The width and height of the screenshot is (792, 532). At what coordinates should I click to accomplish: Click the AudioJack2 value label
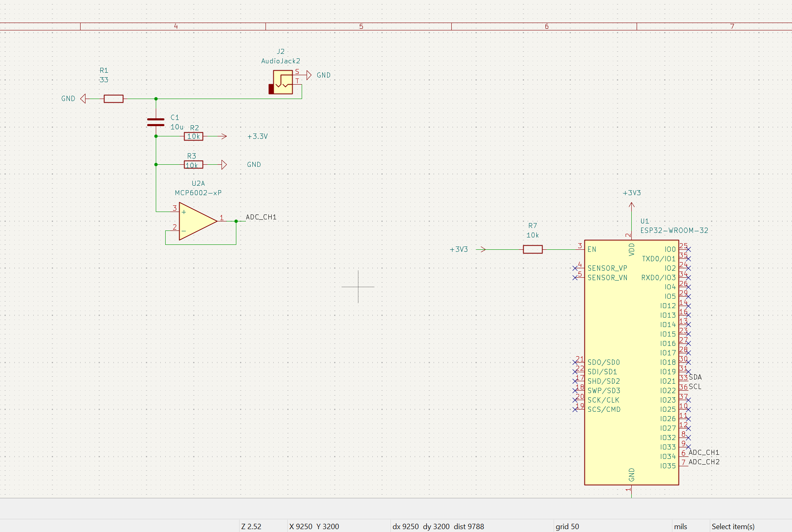(x=281, y=61)
